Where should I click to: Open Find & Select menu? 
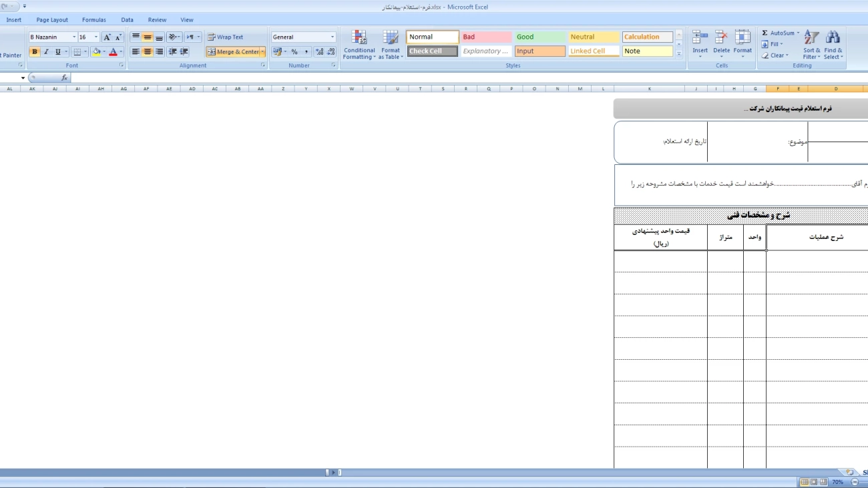point(833,45)
